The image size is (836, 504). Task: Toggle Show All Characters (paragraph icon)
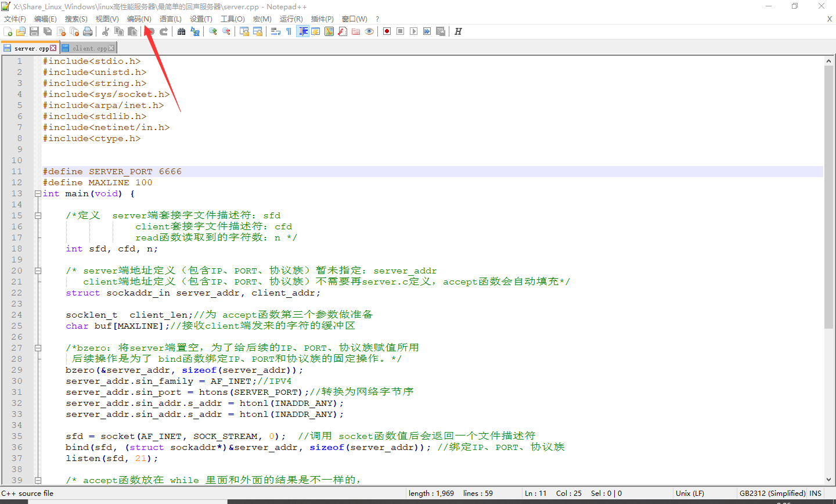[x=288, y=32]
